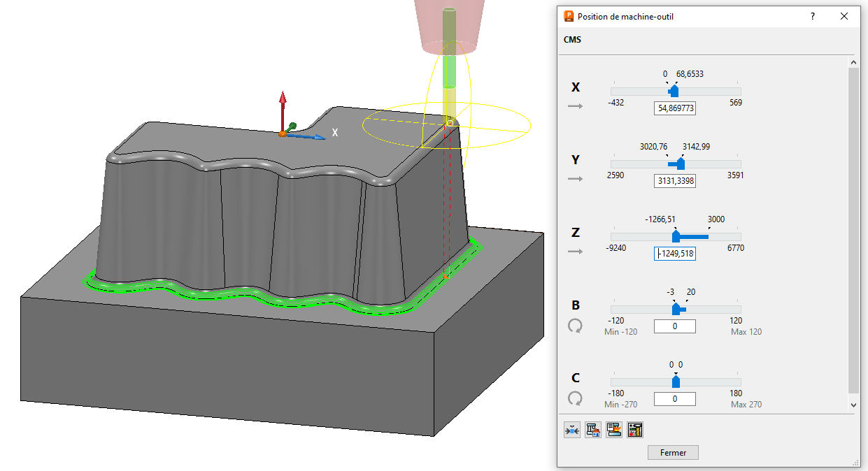Screen dimensions: 868x471
Task: Click the workplane origin in the 3D view
Action: [282, 133]
